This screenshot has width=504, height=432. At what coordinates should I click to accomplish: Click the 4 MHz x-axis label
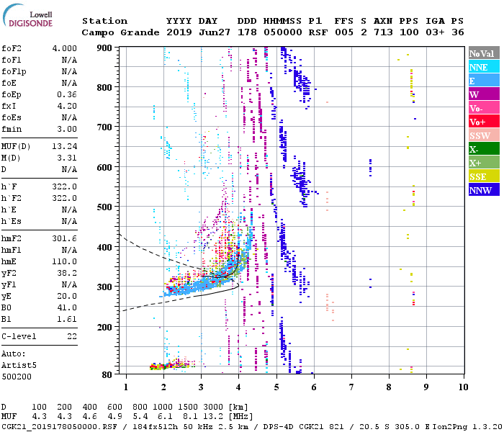(238, 387)
